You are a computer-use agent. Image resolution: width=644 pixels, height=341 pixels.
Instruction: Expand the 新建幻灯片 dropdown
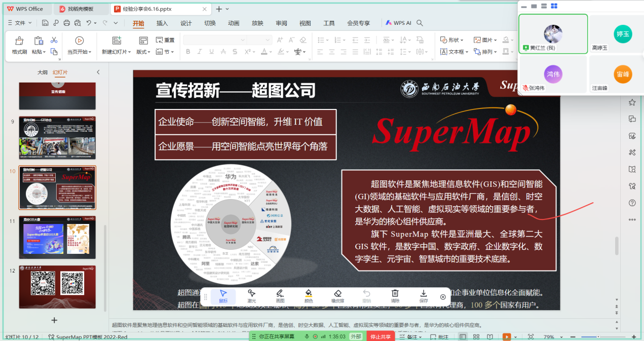click(x=117, y=52)
